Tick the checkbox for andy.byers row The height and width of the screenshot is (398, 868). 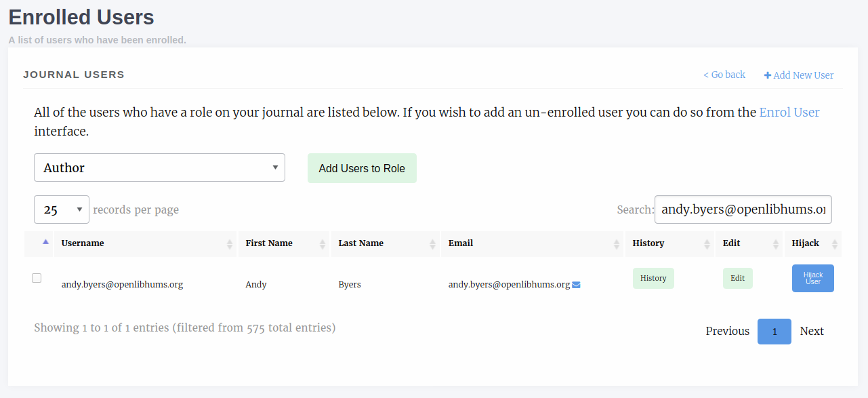tap(37, 278)
